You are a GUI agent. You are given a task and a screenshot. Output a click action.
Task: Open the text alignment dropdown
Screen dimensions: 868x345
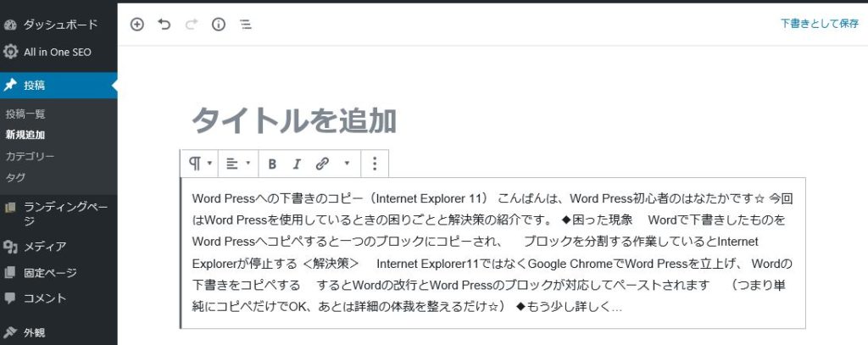click(238, 164)
